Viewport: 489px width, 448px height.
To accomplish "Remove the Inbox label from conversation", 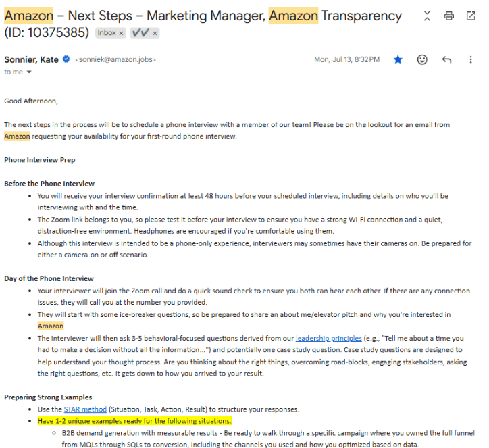I will click(x=122, y=33).
